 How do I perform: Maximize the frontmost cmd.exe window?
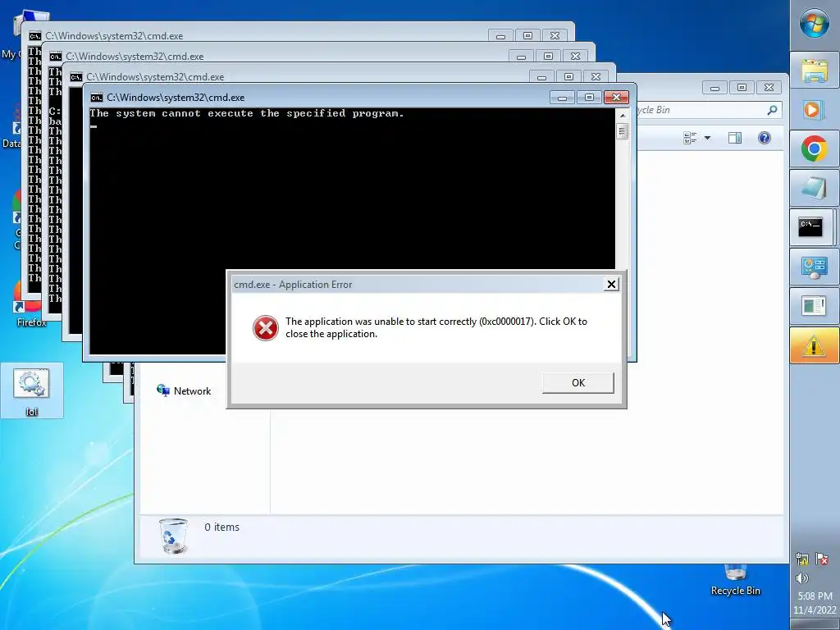589,98
